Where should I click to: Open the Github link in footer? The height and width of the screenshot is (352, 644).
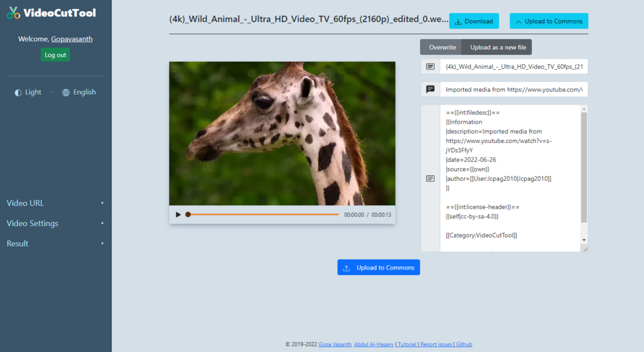point(464,344)
